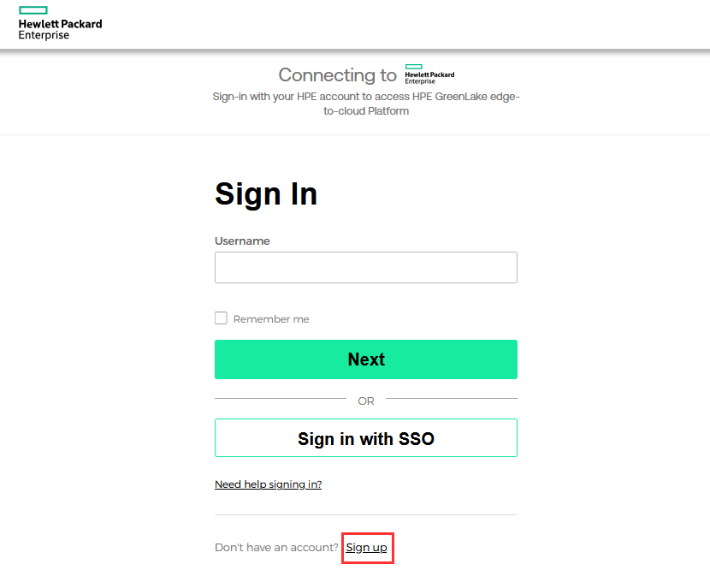Click the Remember me label text

click(x=271, y=319)
